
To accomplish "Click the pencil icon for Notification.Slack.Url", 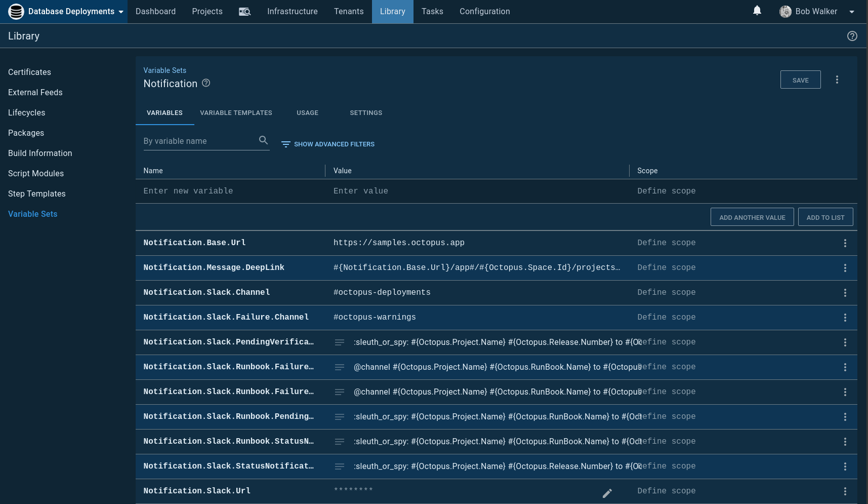I will pyautogui.click(x=607, y=493).
